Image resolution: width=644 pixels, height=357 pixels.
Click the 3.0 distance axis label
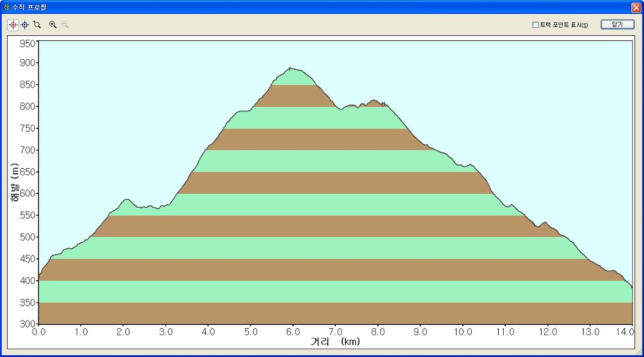[x=165, y=331]
